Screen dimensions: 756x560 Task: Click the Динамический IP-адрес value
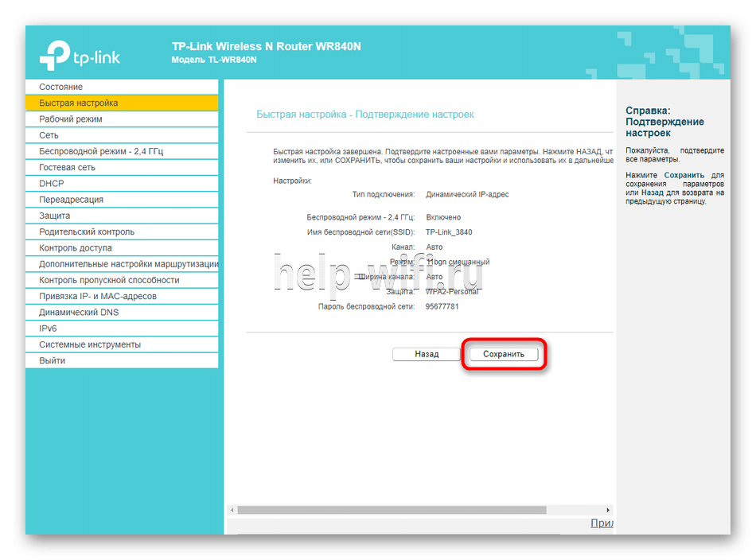point(467,195)
